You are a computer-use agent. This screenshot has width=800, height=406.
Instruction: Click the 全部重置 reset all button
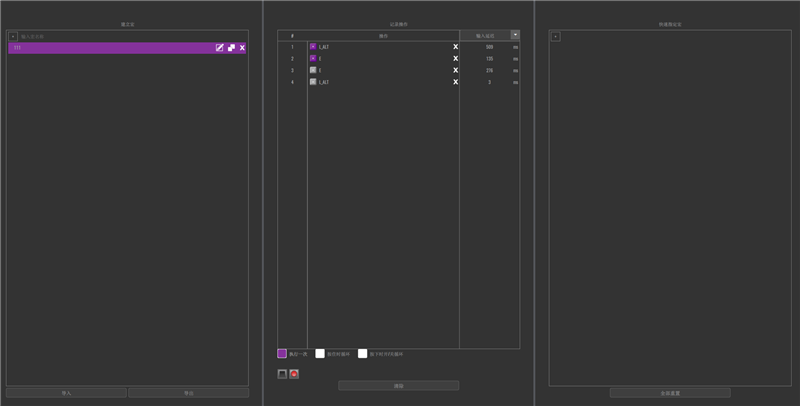click(670, 393)
